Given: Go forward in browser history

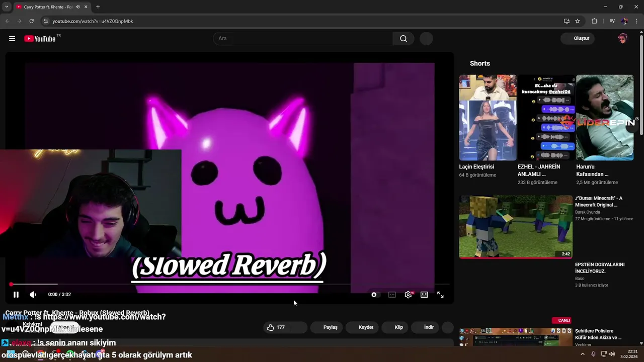Looking at the screenshot, I should [x=19, y=21].
